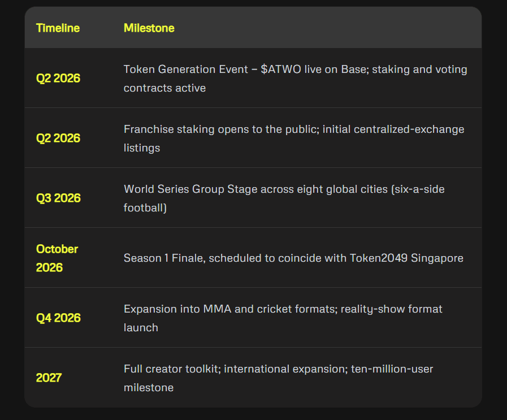Screen dimensions: 507x420
Task: Select the Expansion into MMA and cricket milestone
Action: [x=283, y=318]
